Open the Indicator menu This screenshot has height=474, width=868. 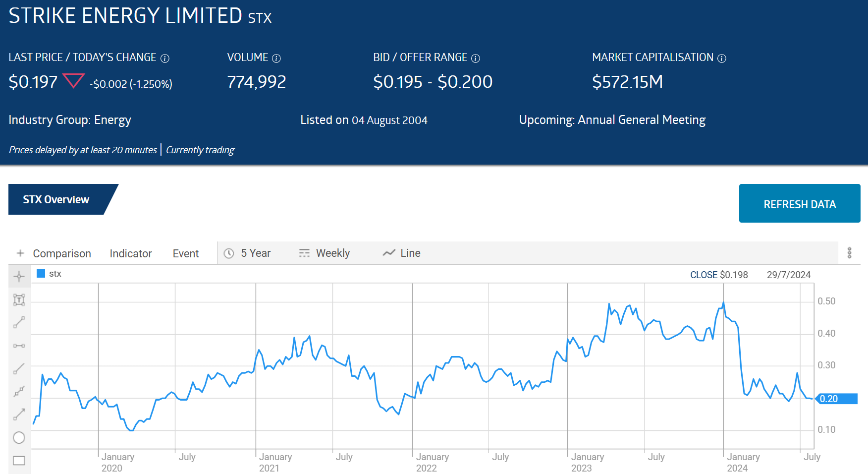coord(131,253)
